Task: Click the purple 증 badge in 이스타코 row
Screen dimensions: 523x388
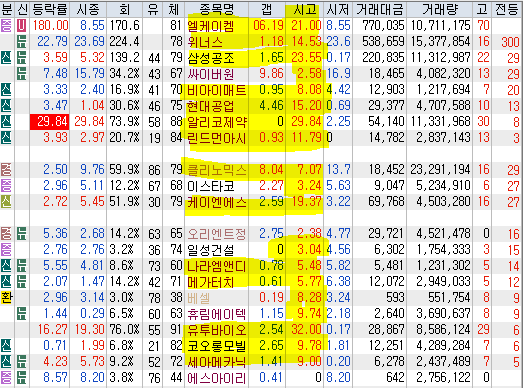Action: 6,185
